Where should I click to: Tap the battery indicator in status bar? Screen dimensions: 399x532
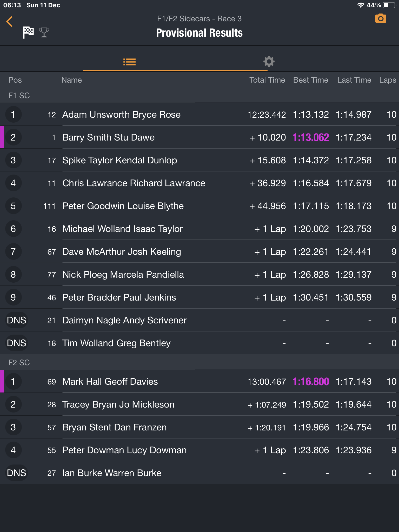pos(389,5)
